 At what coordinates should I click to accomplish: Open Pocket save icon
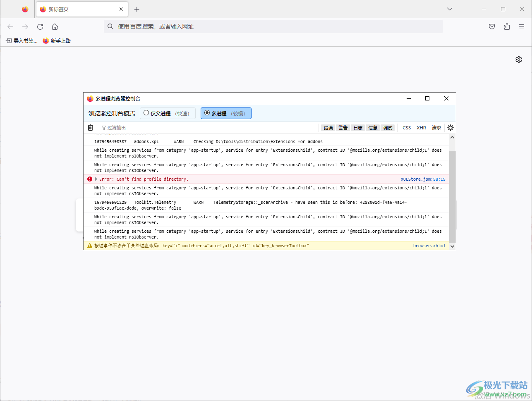[492, 26]
